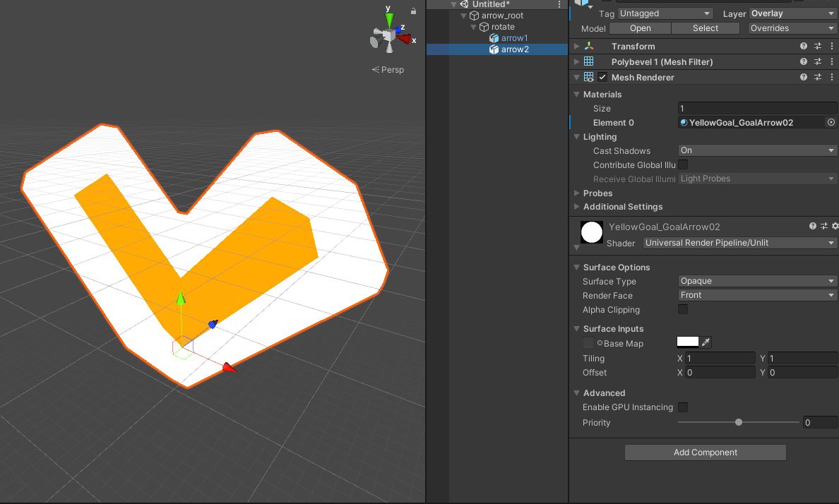839x504 pixels.
Task: Select arrow2 in the hierarchy
Action: (515, 49)
